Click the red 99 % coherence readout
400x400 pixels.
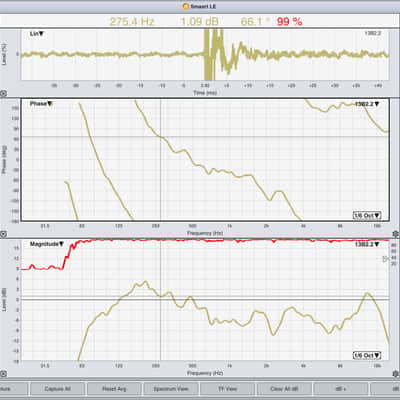(x=289, y=22)
